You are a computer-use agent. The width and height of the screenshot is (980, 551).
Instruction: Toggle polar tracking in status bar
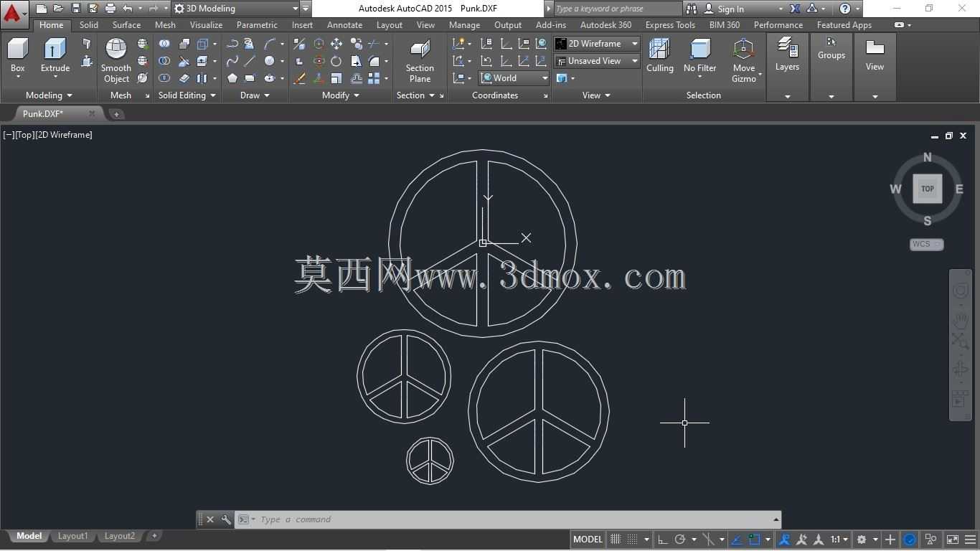click(x=680, y=540)
